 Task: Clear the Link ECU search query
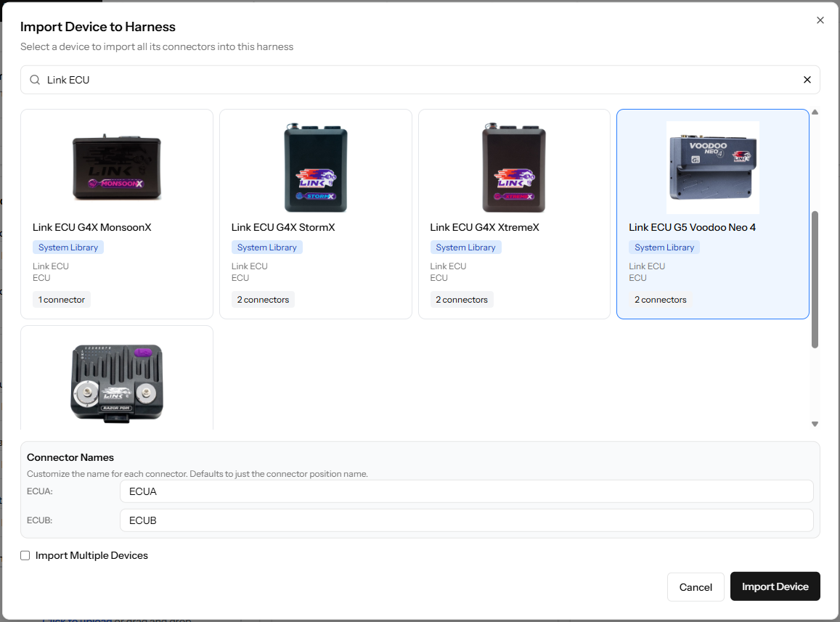(807, 79)
